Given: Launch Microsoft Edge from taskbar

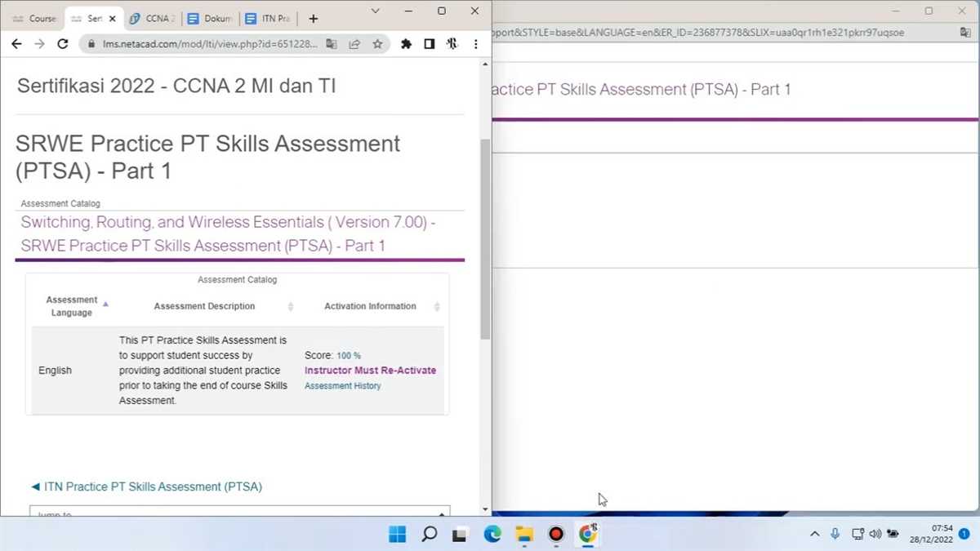Looking at the screenshot, I should pyautogui.click(x=492, y=535).
